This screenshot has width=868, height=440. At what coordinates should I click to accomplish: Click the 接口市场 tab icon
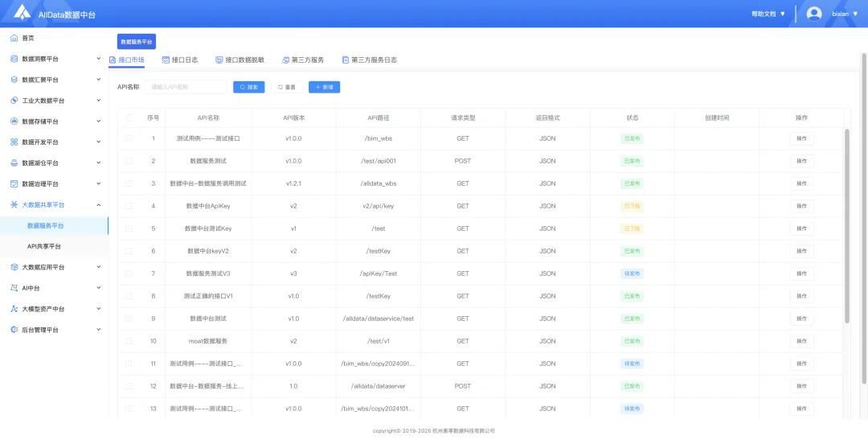(x=113, y=60)
